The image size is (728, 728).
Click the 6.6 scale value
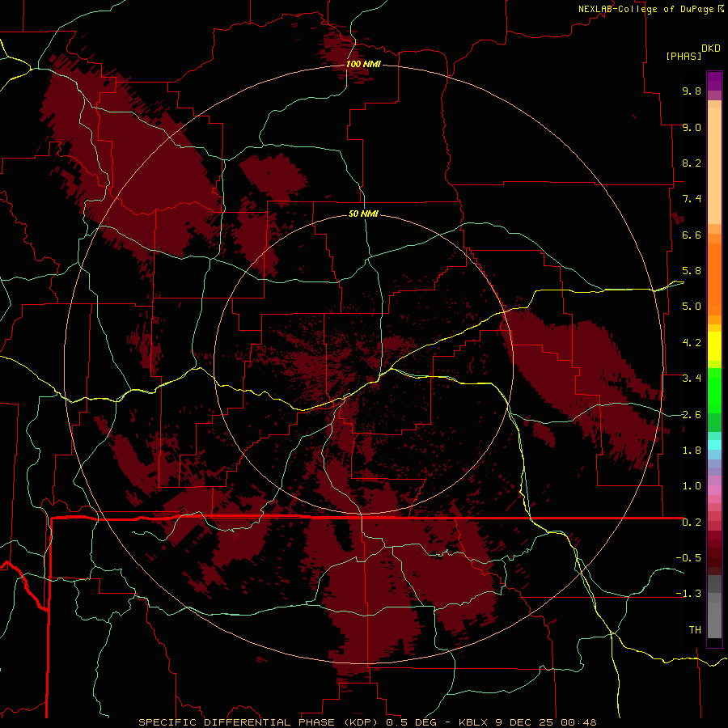pos(692,235)
